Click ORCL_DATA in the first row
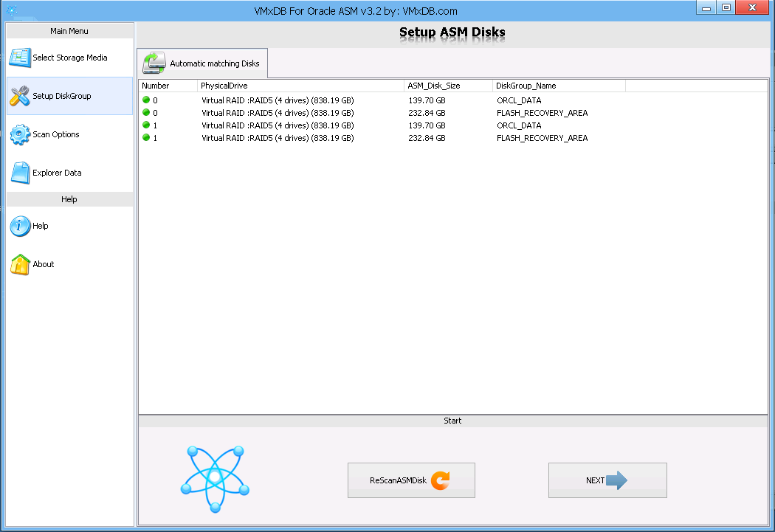The width and height of the screenshot is (775, 532). [519, 100]
